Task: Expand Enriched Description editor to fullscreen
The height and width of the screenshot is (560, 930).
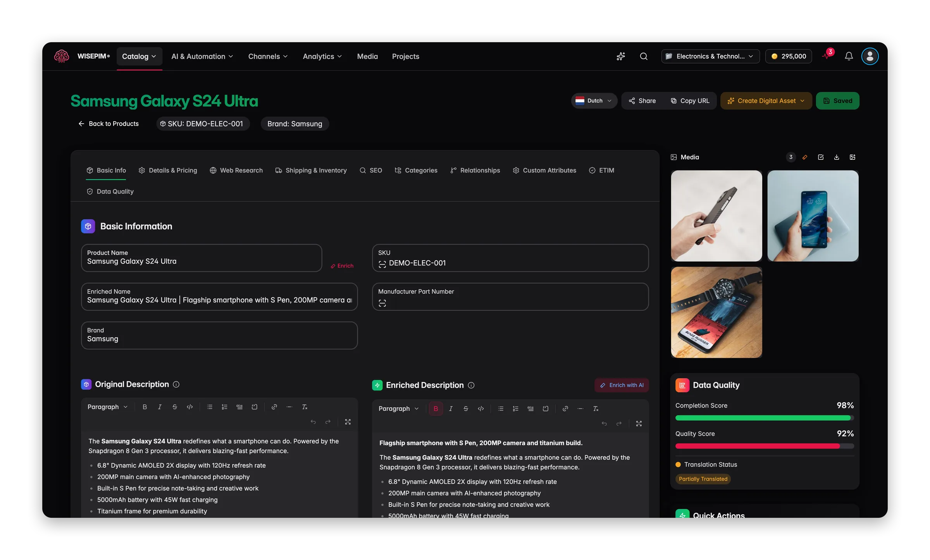Action: coord(639,424)
